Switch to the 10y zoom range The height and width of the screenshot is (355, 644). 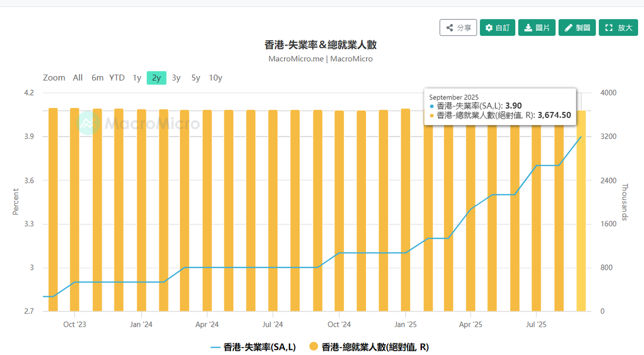pos(215,78)
